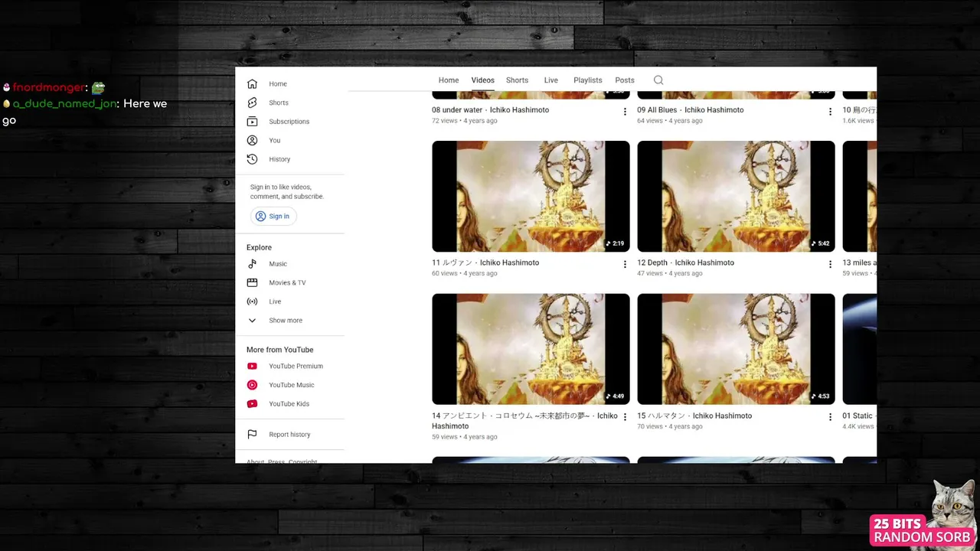Open the 11 ルヴァン video title
Viewport: 980px width, 551px height.
pyautogui.click(x=485, y=262)
